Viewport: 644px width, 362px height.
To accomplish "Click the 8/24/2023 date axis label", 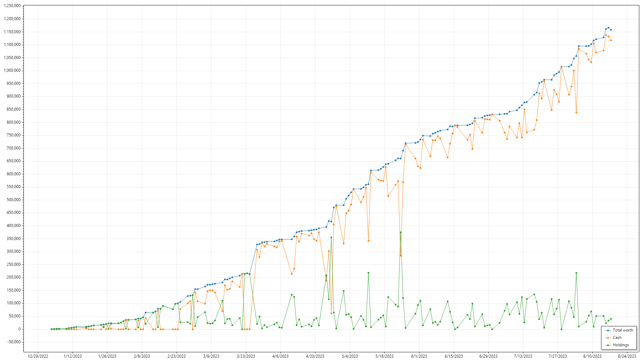I will [627, 356].
